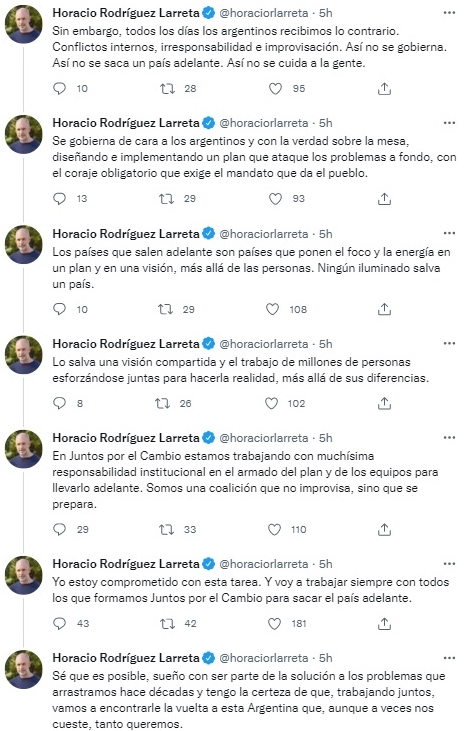Share the 'Yo estoy comprometido' tweet
Screen dimensions: 464x731
384,623
